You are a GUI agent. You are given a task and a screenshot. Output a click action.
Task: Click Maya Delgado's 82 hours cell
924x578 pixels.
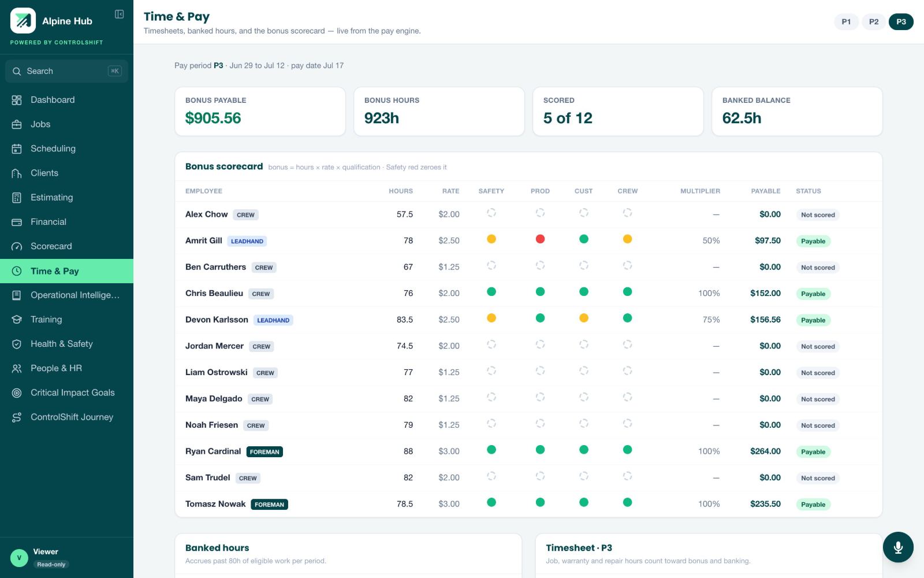[x=408, y=399]
